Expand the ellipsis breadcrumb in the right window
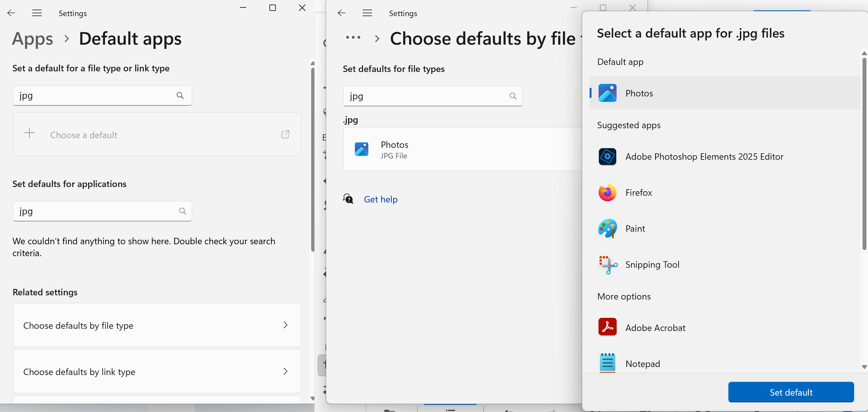The height and width of the screenshot is (412, 868). [x=353, y=38]
